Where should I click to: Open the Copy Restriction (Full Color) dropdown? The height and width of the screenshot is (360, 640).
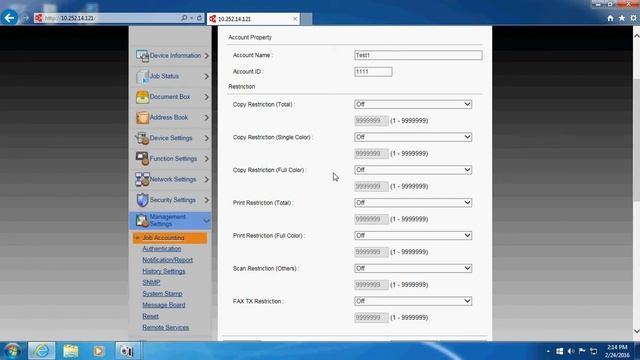(413, 170)
